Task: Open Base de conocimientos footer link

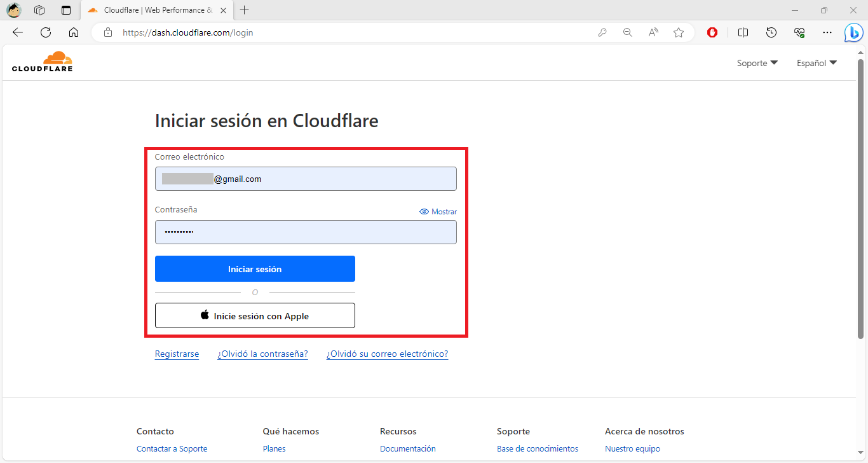Action: tap(538, 448)
